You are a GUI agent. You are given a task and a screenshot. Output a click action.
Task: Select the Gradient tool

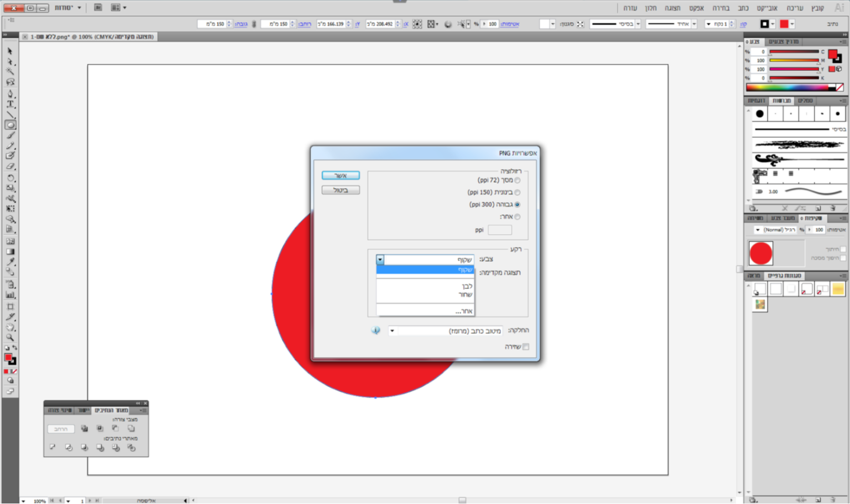(10, 252)
